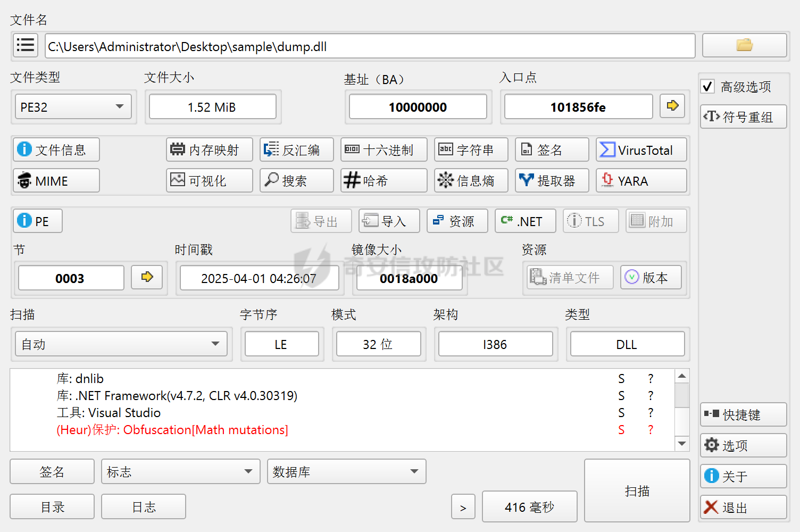Select the 库: dnlib result row
This screenshot has height=532, width=800.
(x=343, y=378)
